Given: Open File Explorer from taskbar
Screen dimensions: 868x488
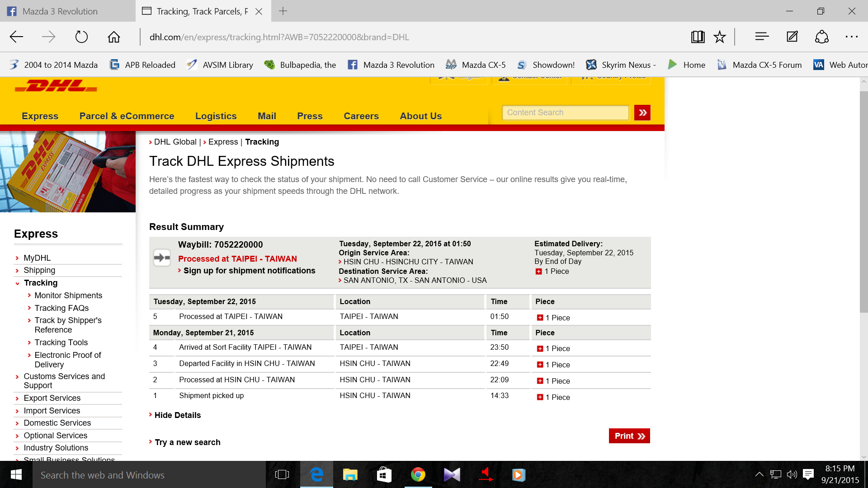Looking at the screenshot, I should 350,474.
